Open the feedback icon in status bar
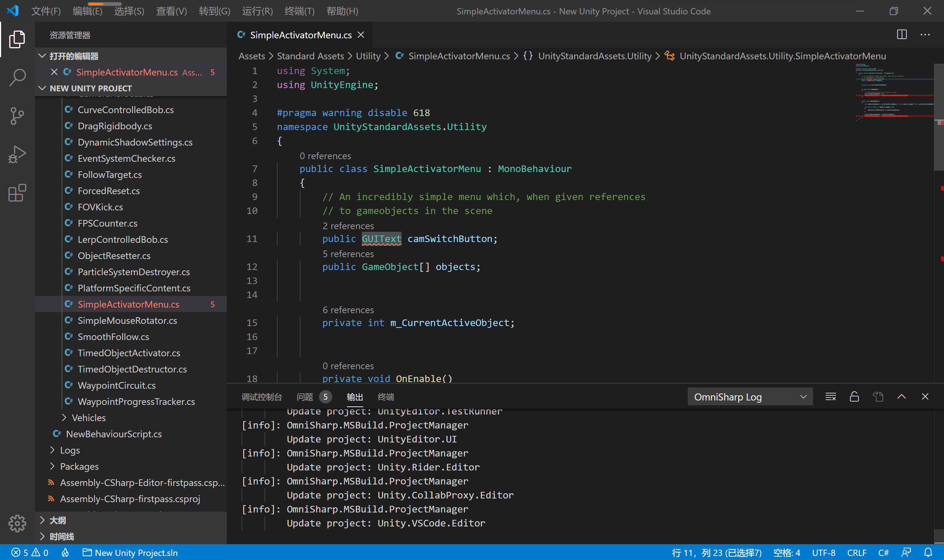 coord(906,553)
